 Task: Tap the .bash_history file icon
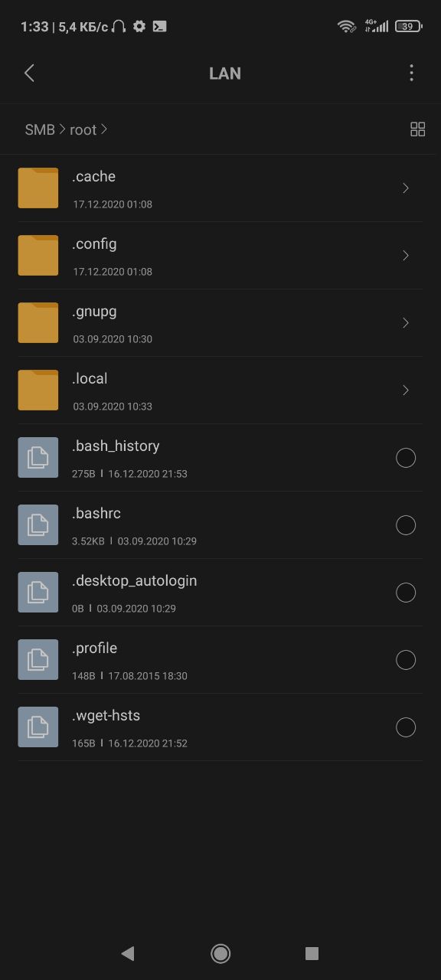pos(38,458)
